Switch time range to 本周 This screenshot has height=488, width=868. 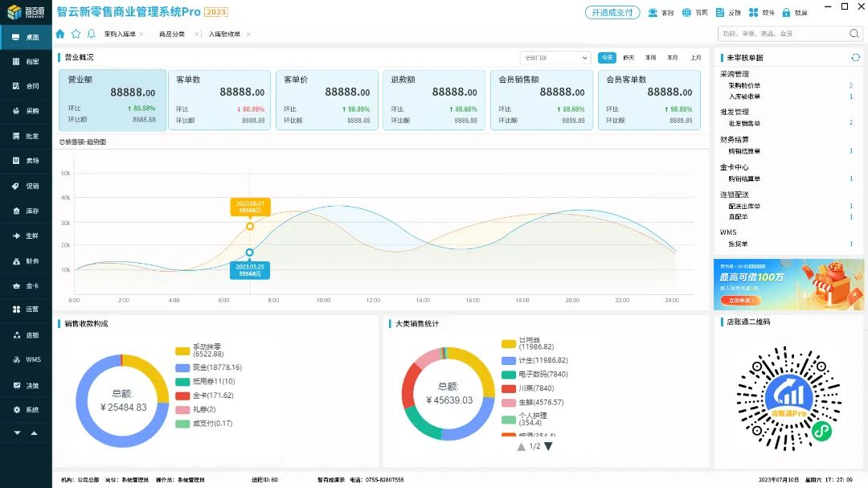pyautogui.click(x=650, y=58)
